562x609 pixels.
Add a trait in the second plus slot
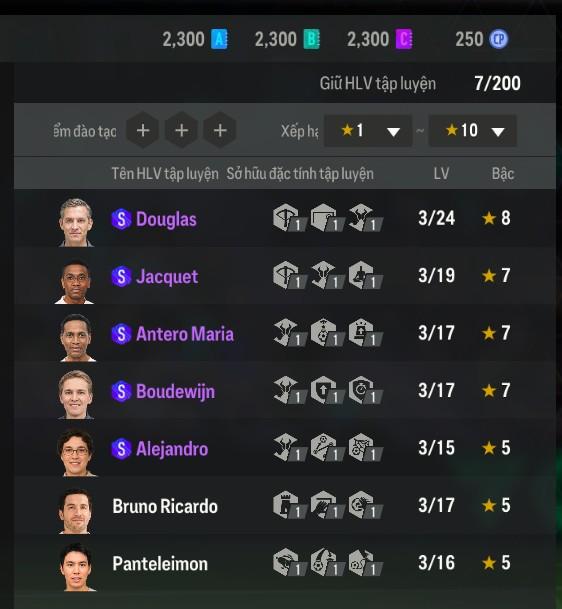(x=182, y=130)
